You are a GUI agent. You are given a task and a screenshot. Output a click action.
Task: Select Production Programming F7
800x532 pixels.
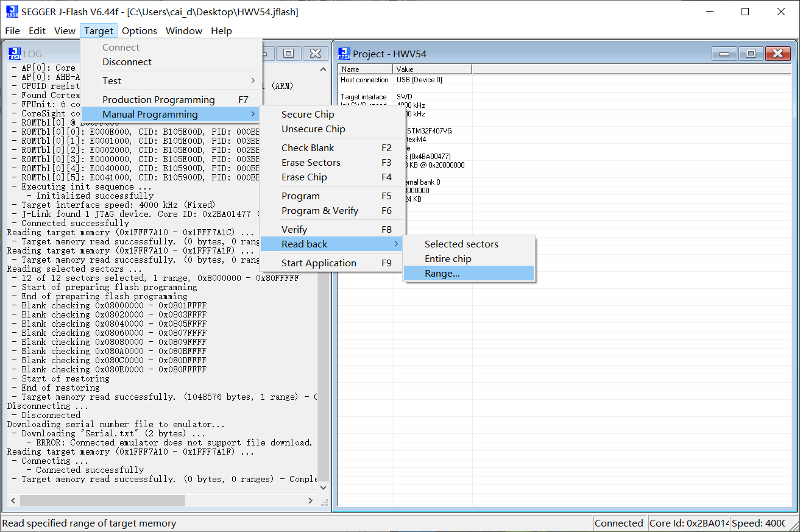click(x=171, y=100)
